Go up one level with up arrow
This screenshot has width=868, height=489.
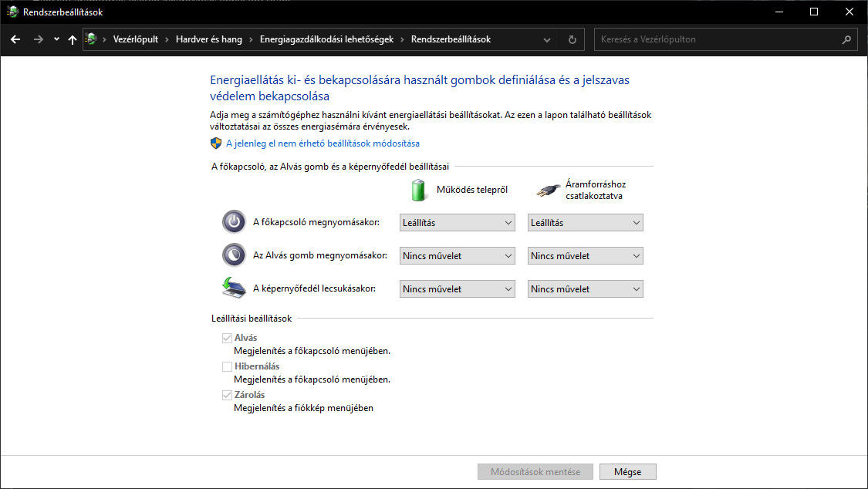(x=73, y=39)
